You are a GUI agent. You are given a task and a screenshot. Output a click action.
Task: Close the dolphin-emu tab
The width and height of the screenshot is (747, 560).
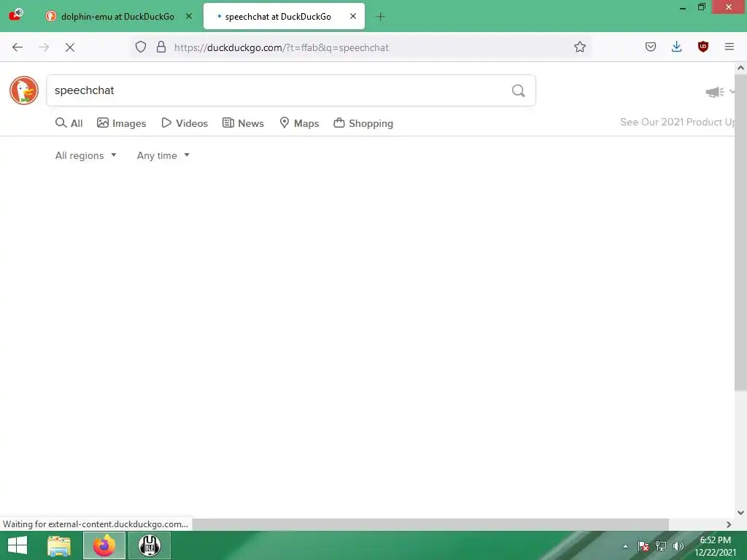[189, 16]
